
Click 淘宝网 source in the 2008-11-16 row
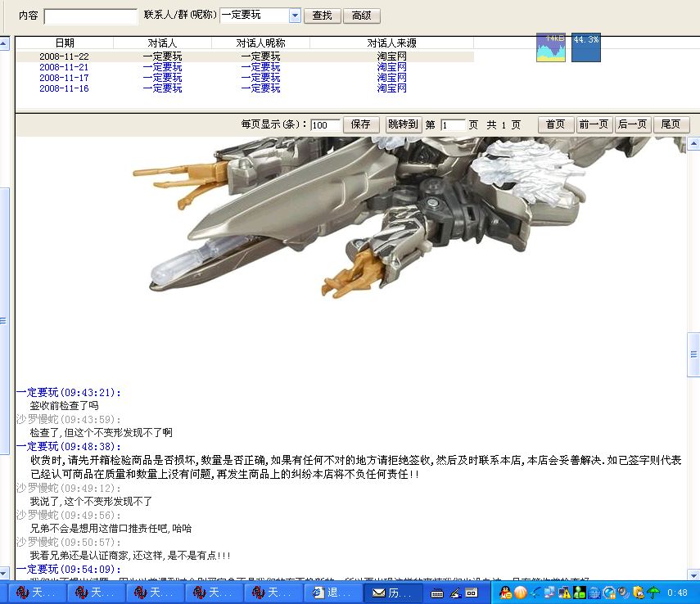click(x=391, y=89)
